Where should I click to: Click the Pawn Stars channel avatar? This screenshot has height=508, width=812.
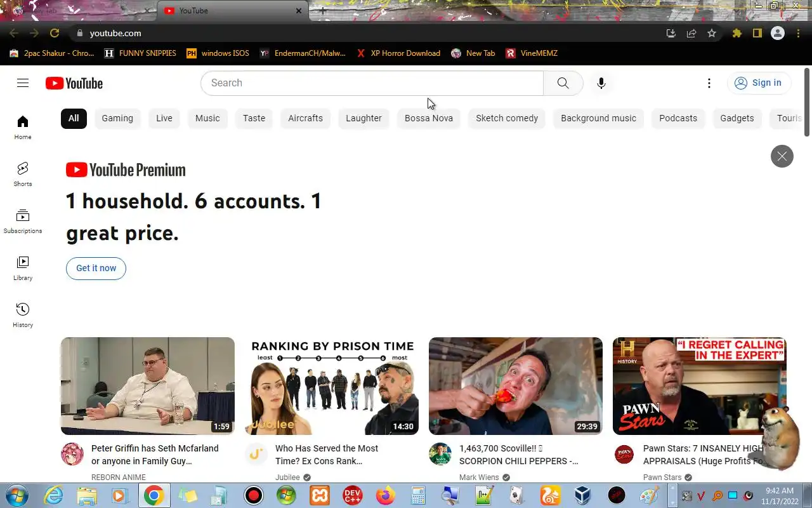624,454
